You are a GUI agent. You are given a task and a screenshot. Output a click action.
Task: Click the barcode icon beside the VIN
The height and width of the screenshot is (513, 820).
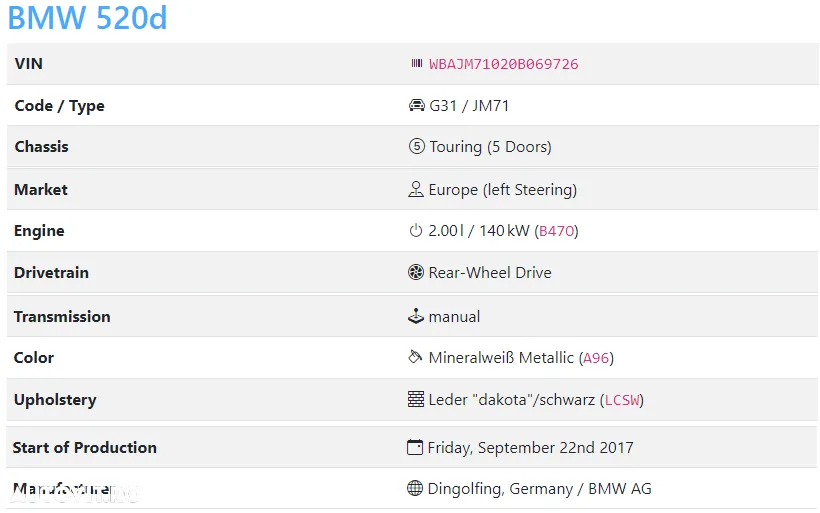pyautogui.click(x=416, y=64)
